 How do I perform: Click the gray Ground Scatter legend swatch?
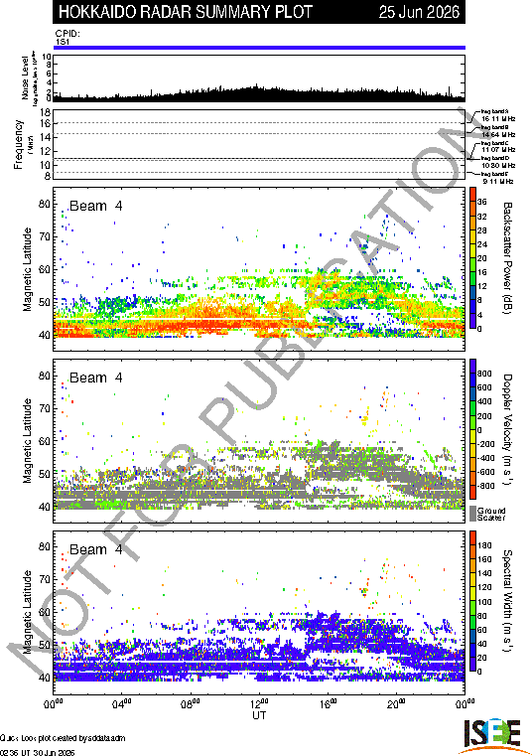[x=473, y=513]
